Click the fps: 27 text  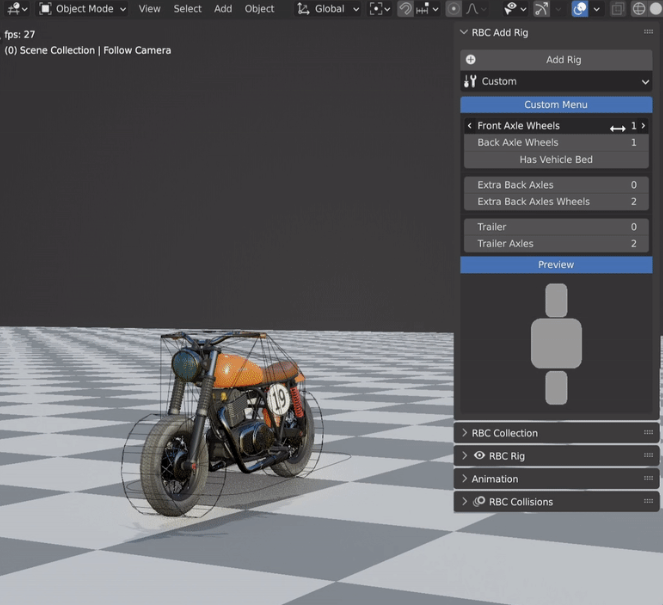(20, 34)
